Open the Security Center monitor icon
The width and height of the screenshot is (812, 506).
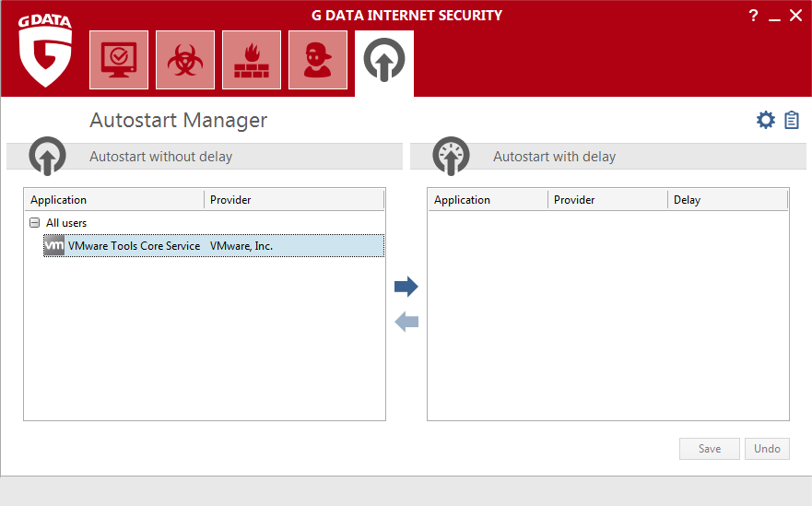click(119, 60)
